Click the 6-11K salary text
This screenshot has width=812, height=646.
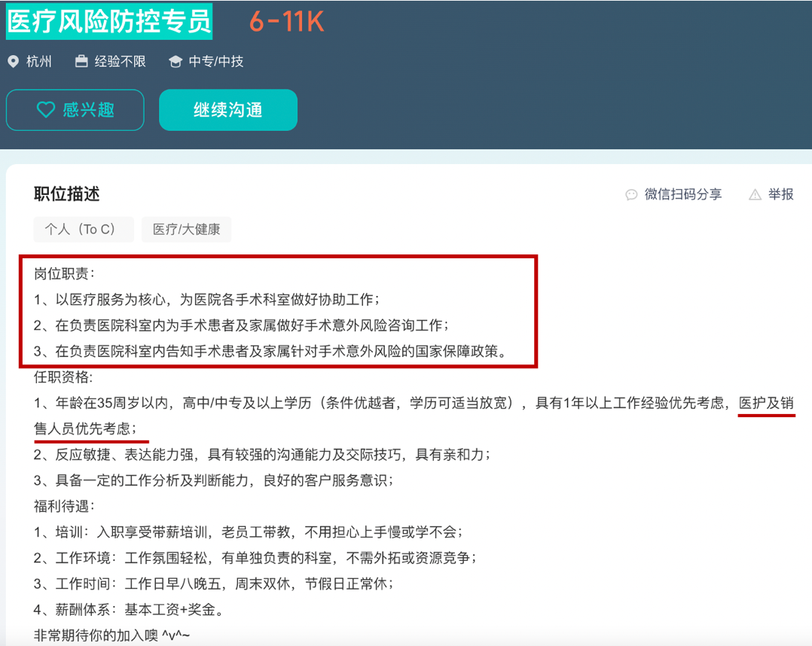[x=286, y=23]
